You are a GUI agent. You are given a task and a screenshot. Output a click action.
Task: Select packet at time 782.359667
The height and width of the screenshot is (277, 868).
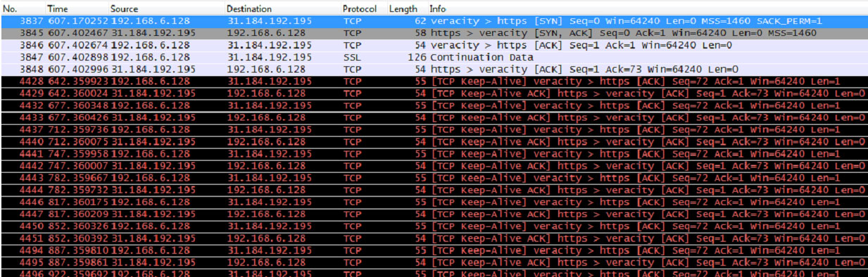434,178
